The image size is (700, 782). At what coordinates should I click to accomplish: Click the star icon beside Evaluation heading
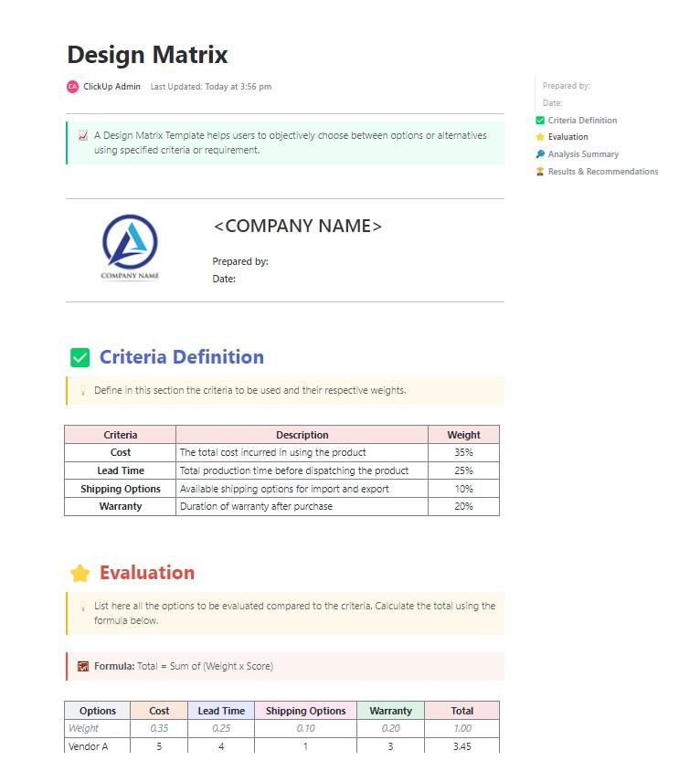click(x=80, y=574)
